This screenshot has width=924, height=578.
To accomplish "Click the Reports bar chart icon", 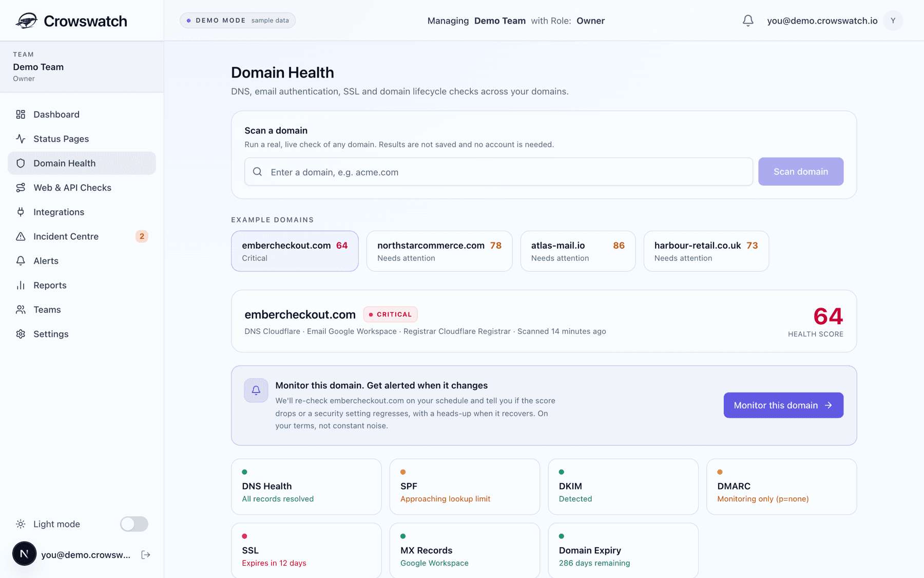I will 21,285.
